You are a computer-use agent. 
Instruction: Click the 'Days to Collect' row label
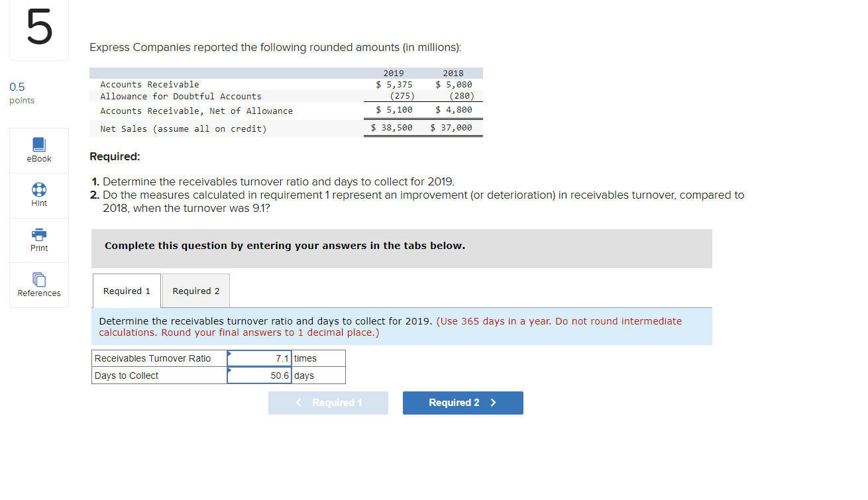tap(127, 375)
